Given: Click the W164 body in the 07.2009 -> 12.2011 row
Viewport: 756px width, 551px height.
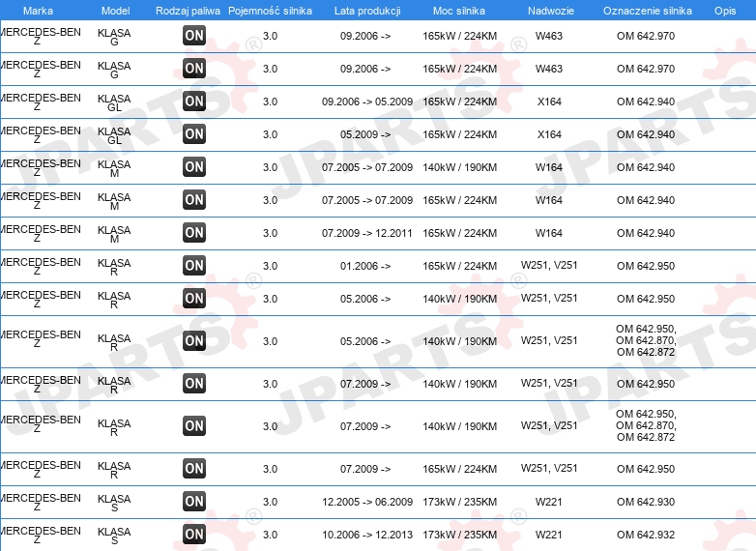Looking at the screenshot, I should tap(549, 233).
